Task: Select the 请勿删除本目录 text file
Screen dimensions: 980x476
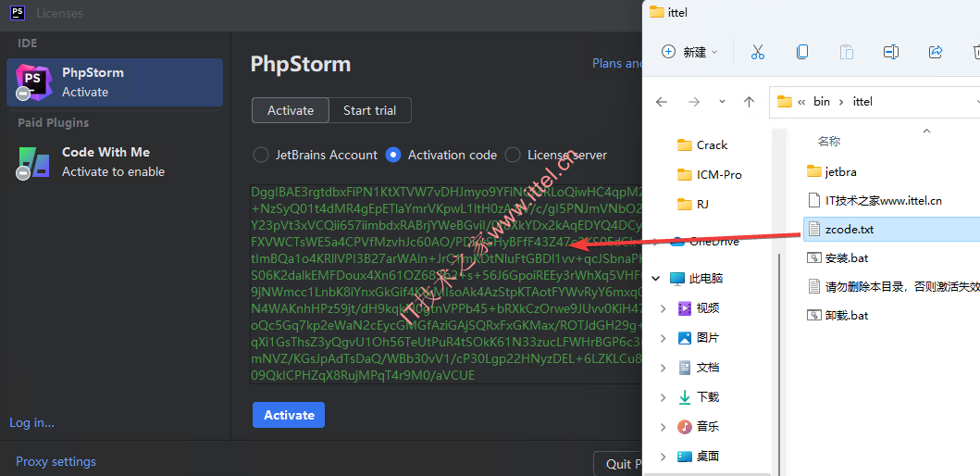Action: 892,286
